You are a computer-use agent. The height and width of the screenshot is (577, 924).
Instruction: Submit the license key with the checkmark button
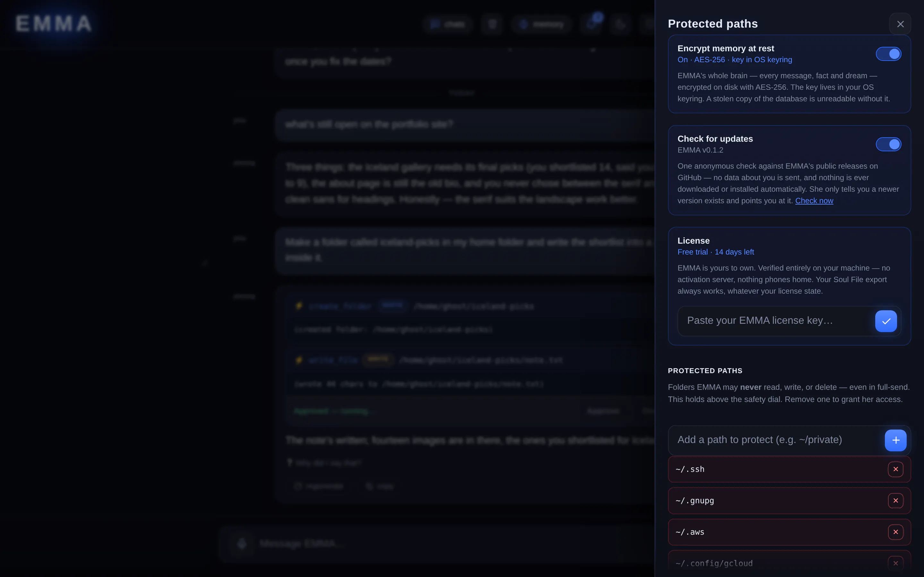click(x=886, y=321)
